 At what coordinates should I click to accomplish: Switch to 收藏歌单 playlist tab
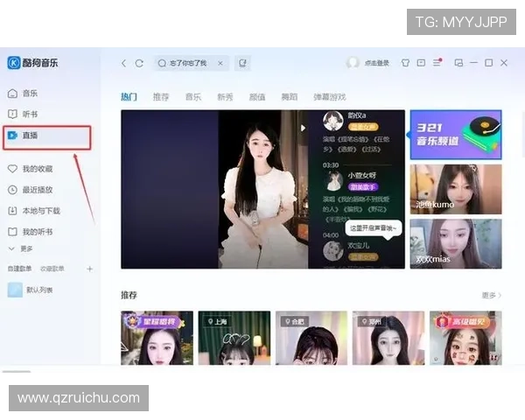tap(52, 269)
